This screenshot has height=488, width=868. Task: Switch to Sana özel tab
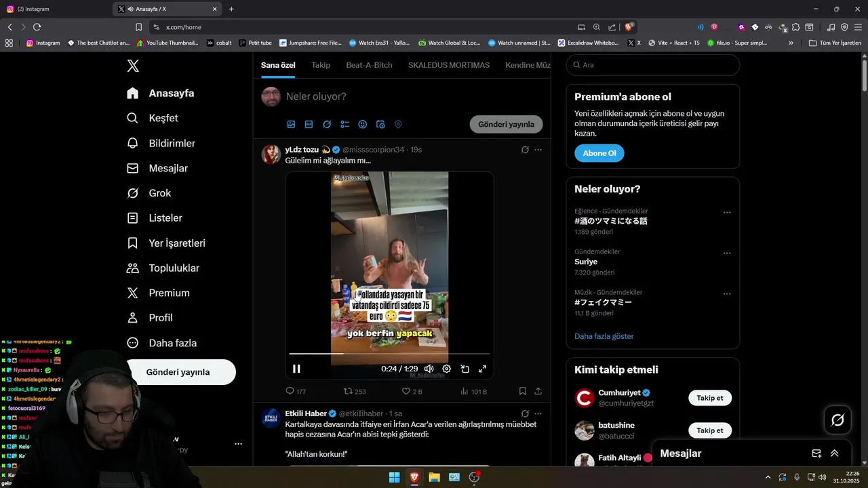(x=278, y=65)
